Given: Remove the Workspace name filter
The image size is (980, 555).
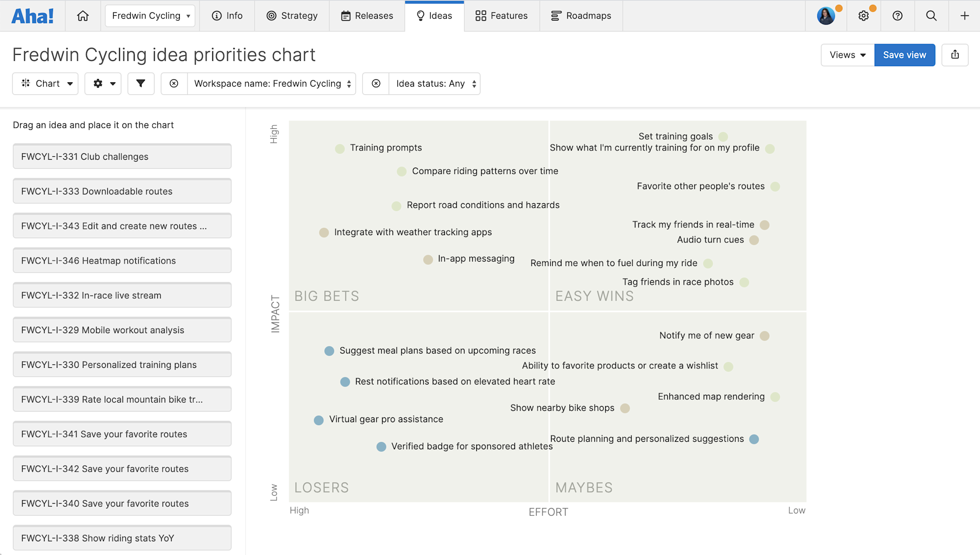Looking at the screenshot, I should pyautogui.click(x=174, y=83).
